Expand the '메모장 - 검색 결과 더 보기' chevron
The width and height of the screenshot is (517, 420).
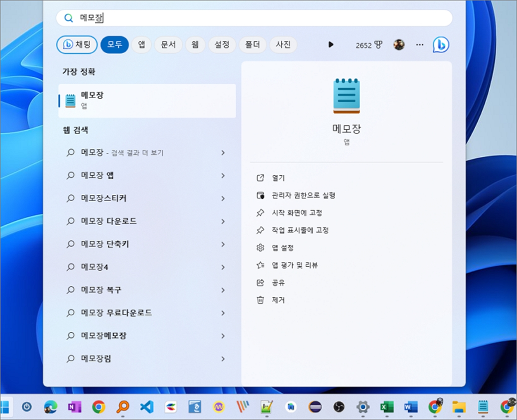click(223, 153)
